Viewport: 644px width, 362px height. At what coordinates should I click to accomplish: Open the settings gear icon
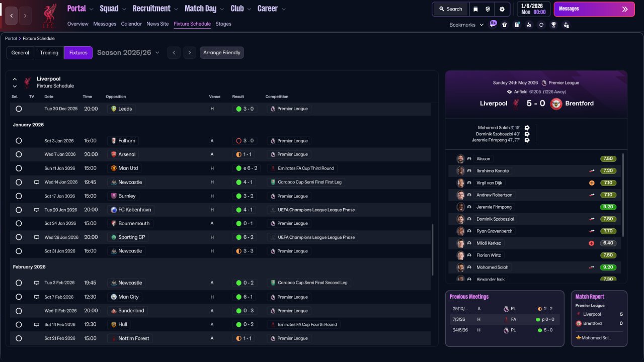coord(502,9)
